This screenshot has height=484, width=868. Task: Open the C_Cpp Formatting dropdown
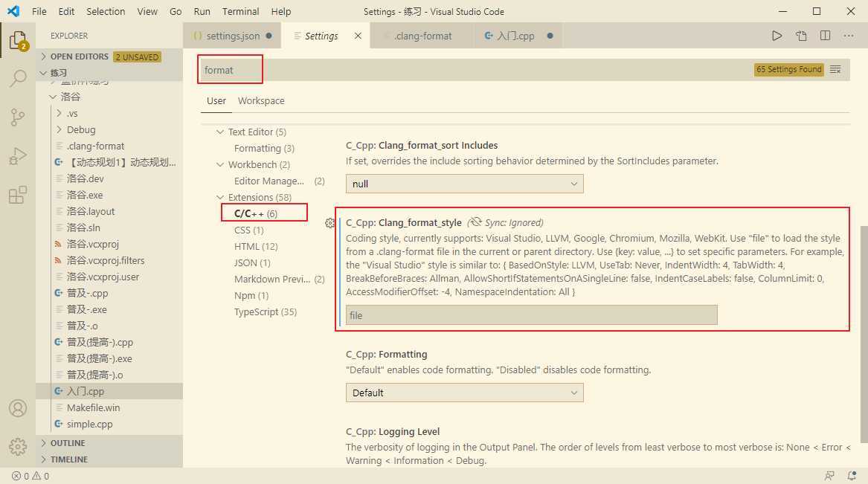[x=464, y=393]
